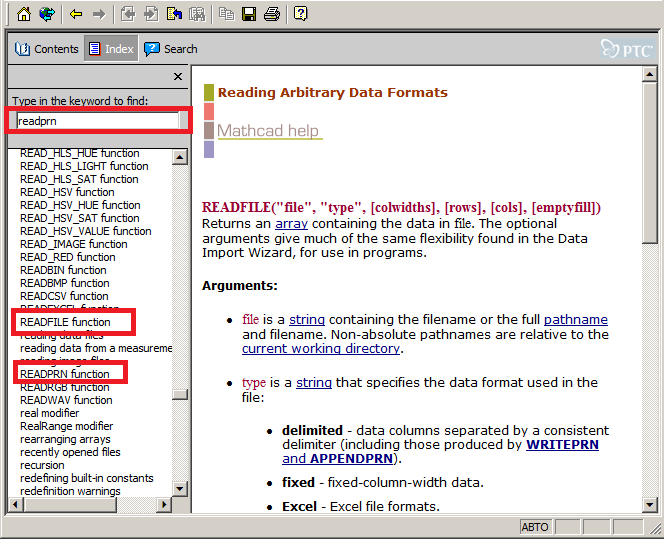This screenshot has height=539, width=664.
Task: Open reading data from a measurement entry
Action: coord(96,348)
